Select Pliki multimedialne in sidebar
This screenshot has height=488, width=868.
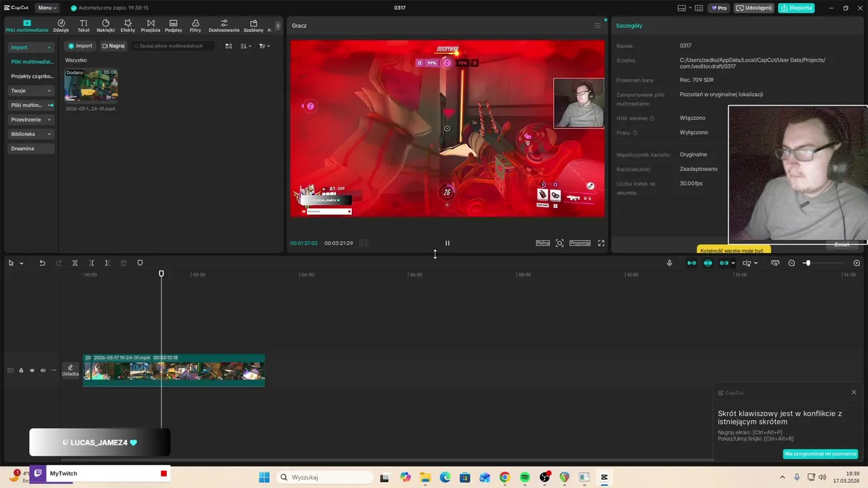tap(32, 62)
